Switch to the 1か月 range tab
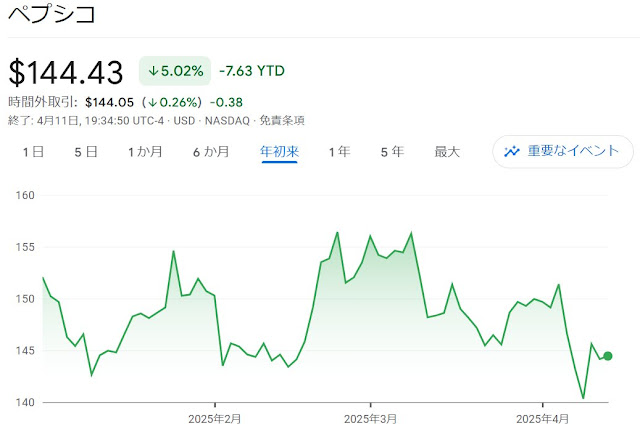The image size is (640, 434). coord(145,152)
